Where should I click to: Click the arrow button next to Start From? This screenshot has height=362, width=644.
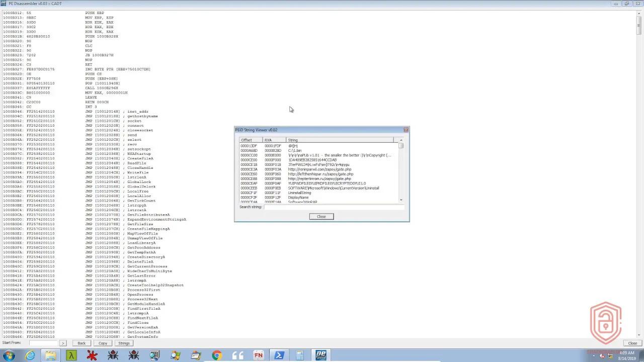point(63,343)
